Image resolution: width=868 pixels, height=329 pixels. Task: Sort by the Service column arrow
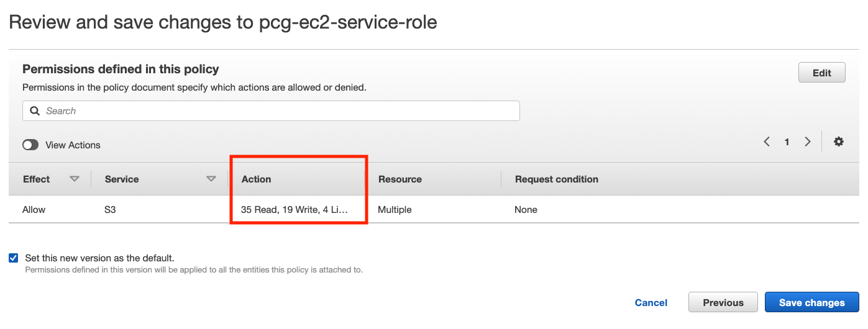tap(211, 179)
